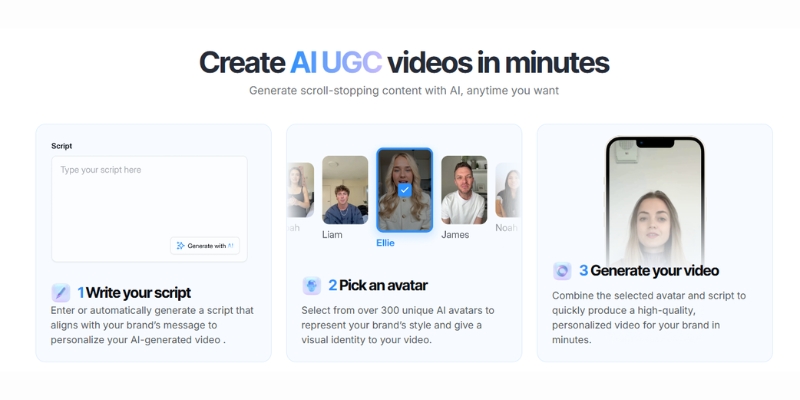The image size is (800, 400).
Task: Click the pencil icon beside Write your script
Action: 61,293
